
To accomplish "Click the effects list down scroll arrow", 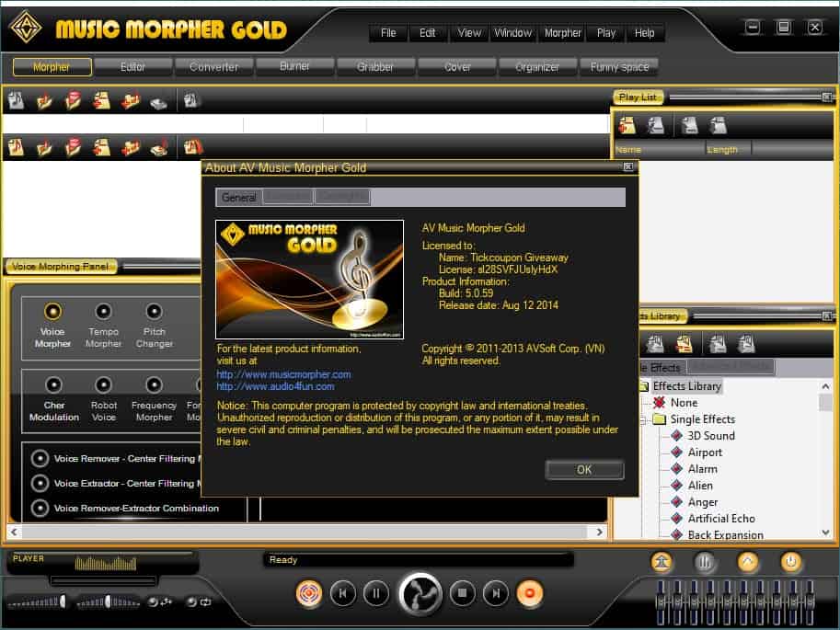I will click(825, 533).
